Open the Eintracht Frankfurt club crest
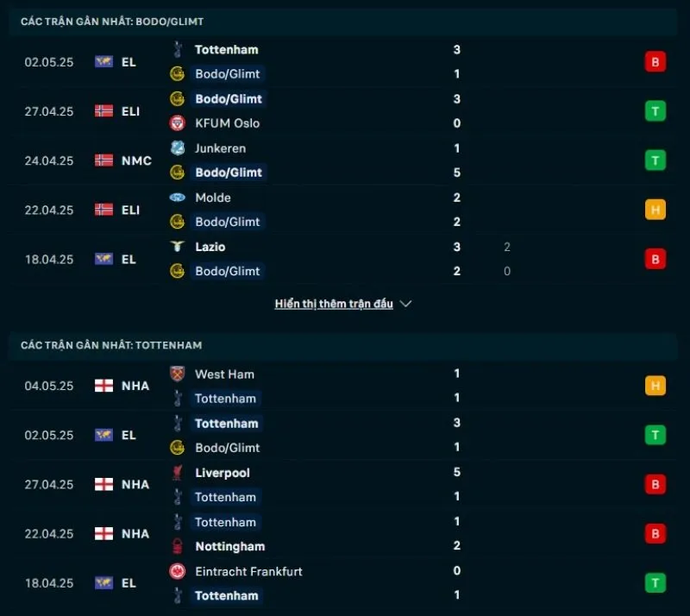This screenshot has width=690, height=616. click(x=179, y=571)
